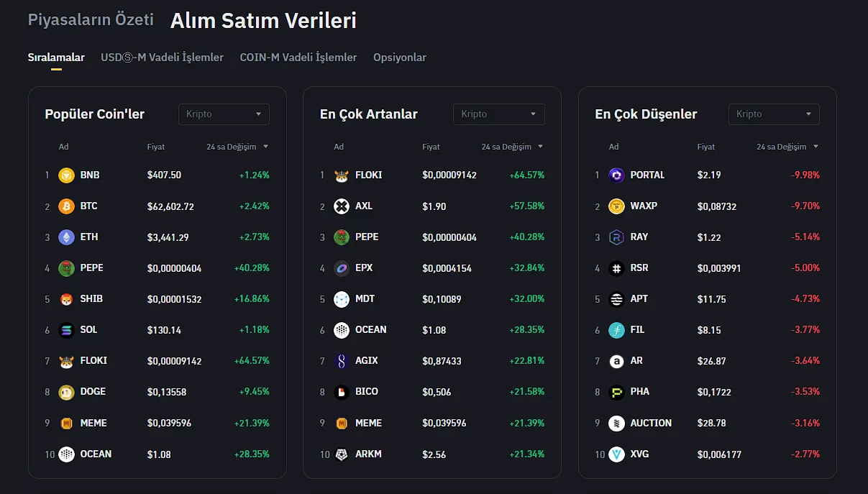The height and width of the screenshot is (494, 868).
Task: Open Kripto dropdown in Popüler Coin'ler
Action: [x=224, y=114]
